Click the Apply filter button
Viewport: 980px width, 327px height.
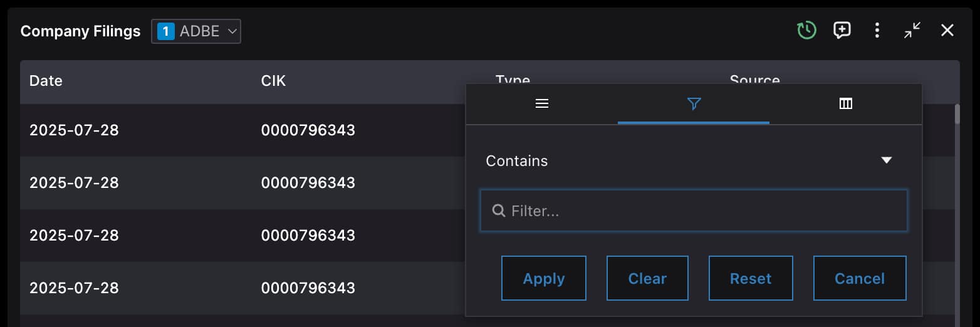(544, 278)
